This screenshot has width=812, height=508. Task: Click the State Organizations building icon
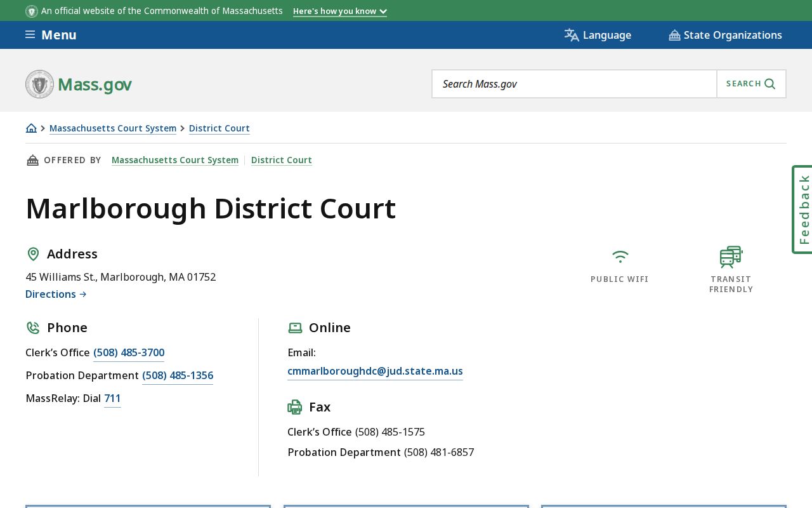[x=674, y=36]
